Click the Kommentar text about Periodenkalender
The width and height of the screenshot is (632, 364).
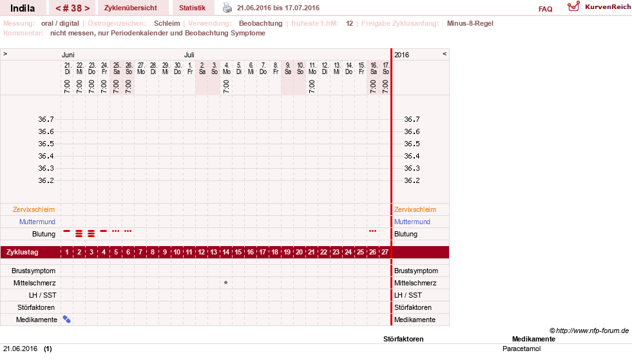tap(158, 33)
